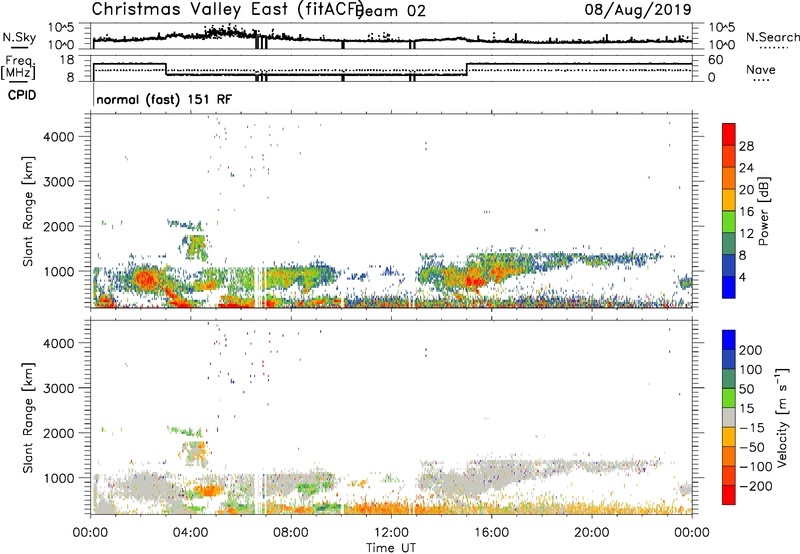Click the 'Freq. [MHz]' axis label
Screen dimensions: 800x554
pos(18,67)
